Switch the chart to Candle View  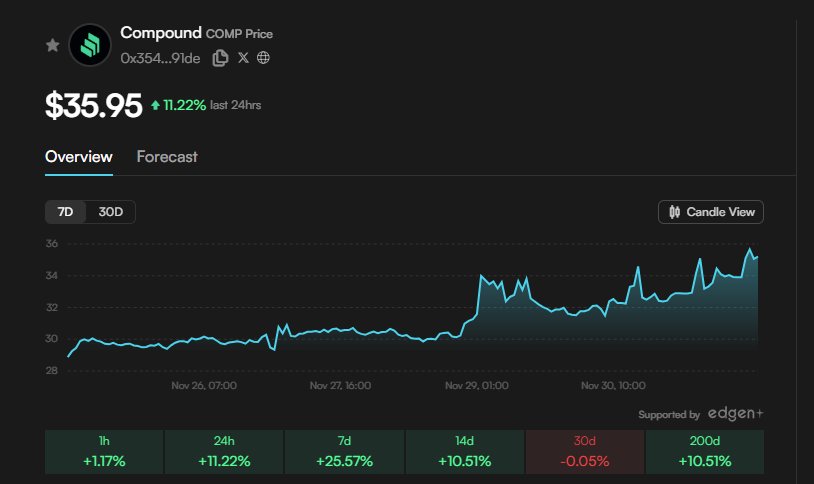point(711,212)
